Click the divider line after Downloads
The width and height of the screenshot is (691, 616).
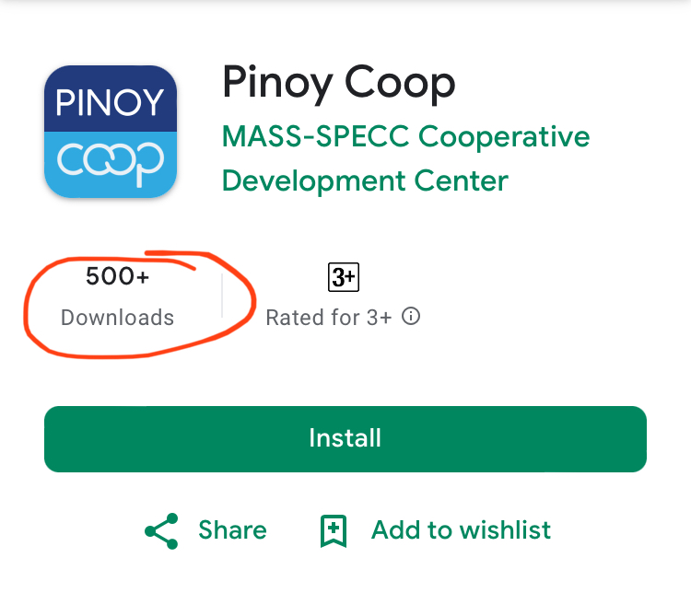tap(222, 296)
